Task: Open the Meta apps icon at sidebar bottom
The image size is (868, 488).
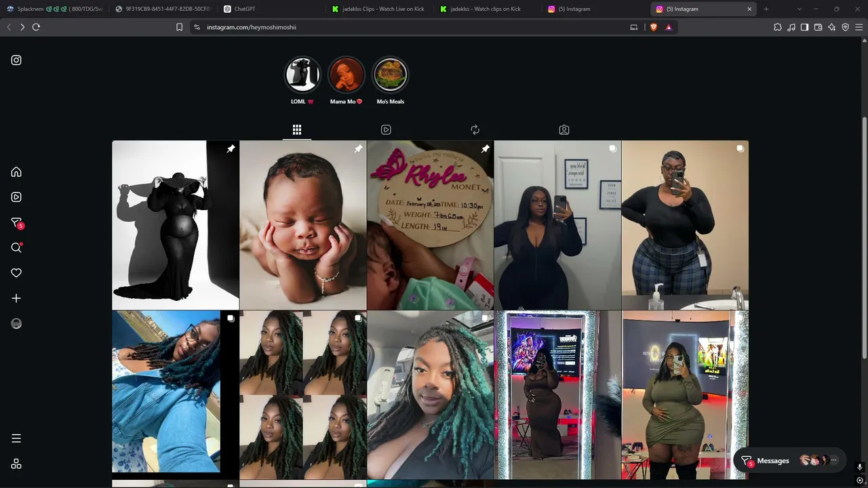Action: (16, 464)
